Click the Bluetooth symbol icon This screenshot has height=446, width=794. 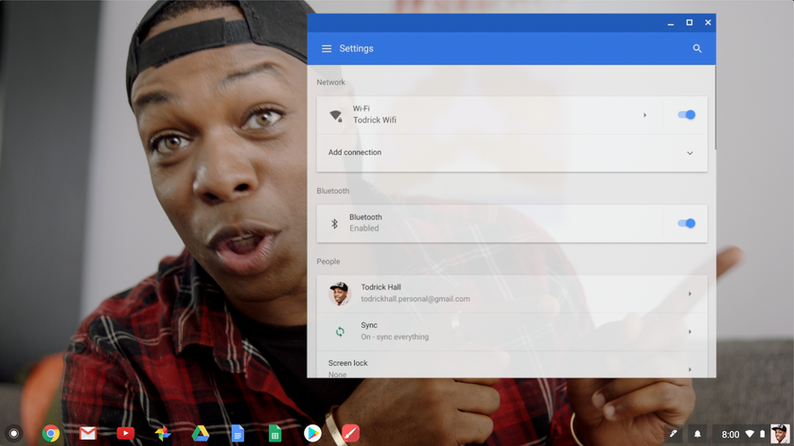pyautogui.click(x=334, y=223)
